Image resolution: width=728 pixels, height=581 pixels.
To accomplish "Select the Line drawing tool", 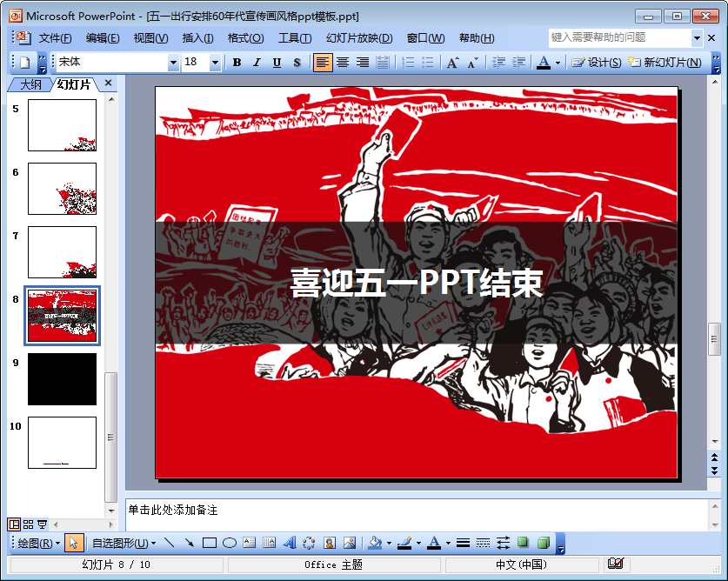I will [170, 543].
